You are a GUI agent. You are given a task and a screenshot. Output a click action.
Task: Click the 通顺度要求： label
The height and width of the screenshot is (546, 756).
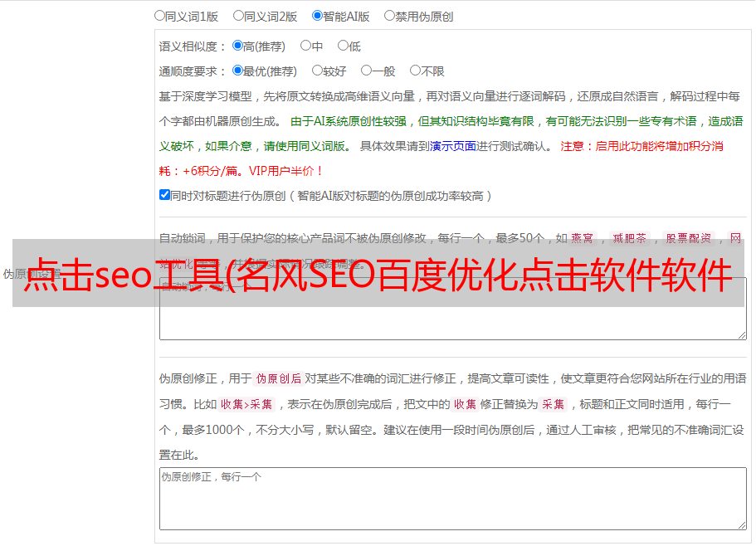193,72
